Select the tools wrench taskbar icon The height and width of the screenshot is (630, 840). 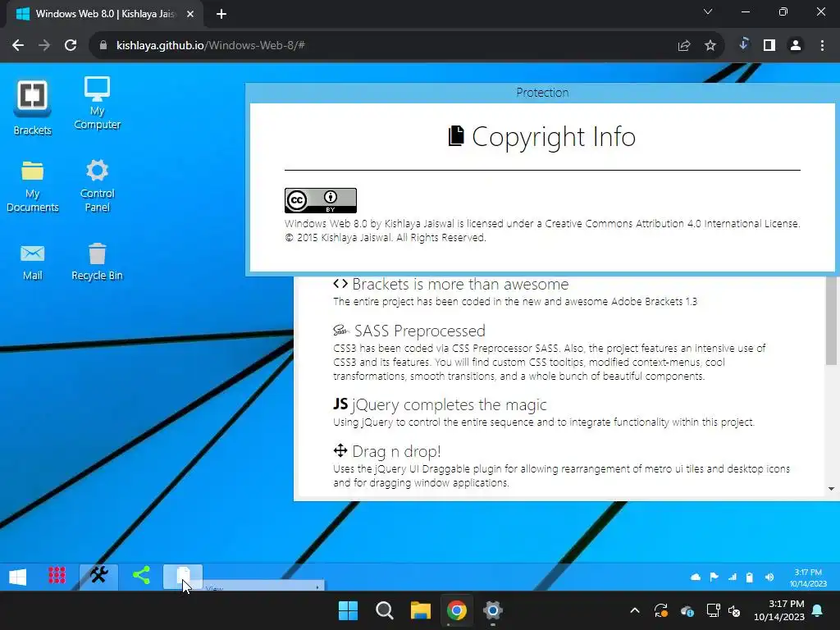(98, 576)
